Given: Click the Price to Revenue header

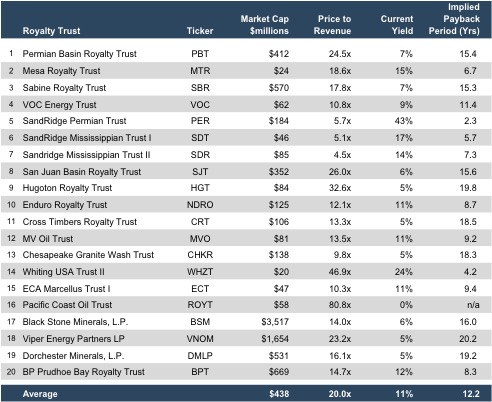Looking at the screenshot, I should (x=332, y=25).
